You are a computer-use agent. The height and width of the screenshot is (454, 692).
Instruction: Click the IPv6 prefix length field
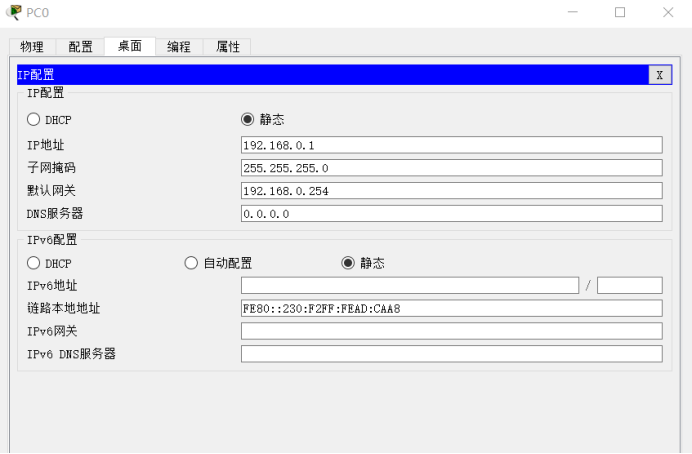click(x=630, y=285)
